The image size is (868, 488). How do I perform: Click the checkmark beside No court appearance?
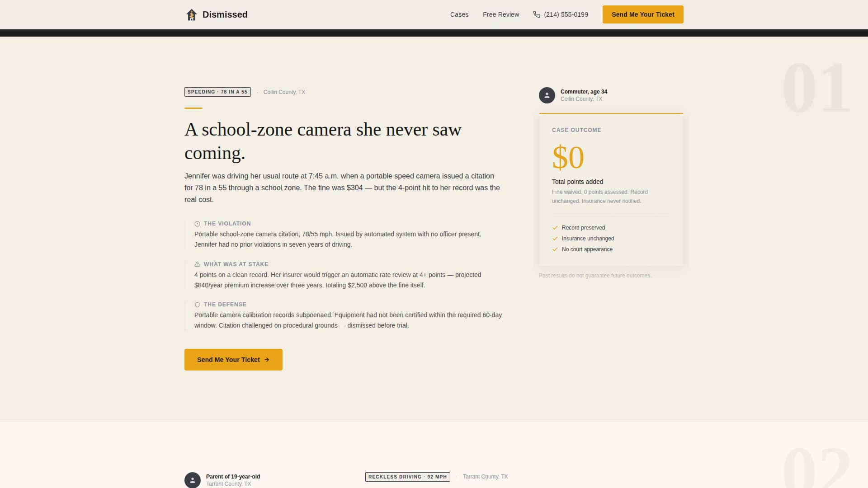point(555,249)
